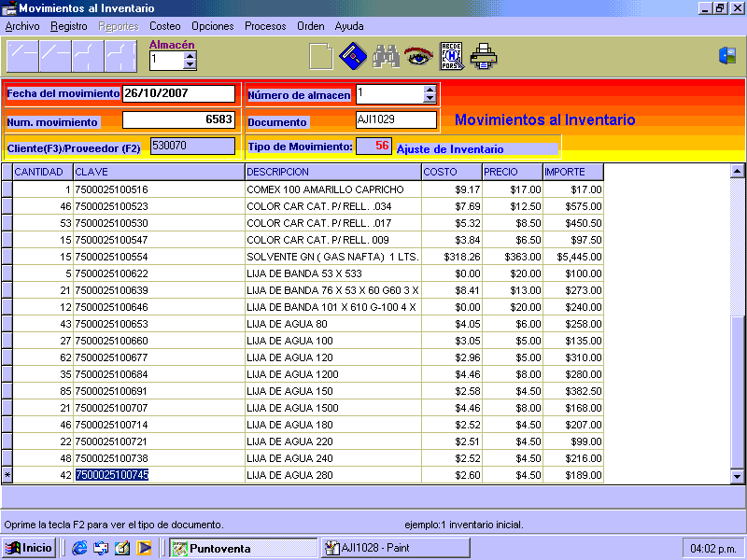Click the blue book icon in toolbar
This screenshot has height=560, width=747.
[x=352, y=57]
